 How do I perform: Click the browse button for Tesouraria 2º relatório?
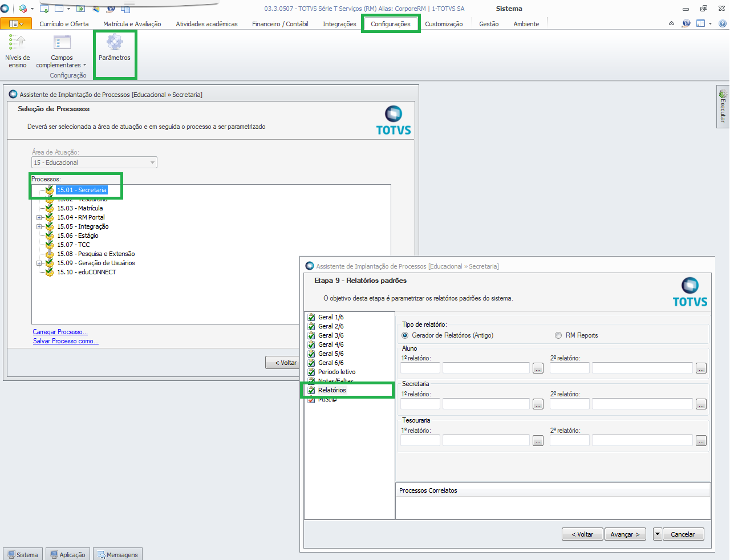click(701, 441)
